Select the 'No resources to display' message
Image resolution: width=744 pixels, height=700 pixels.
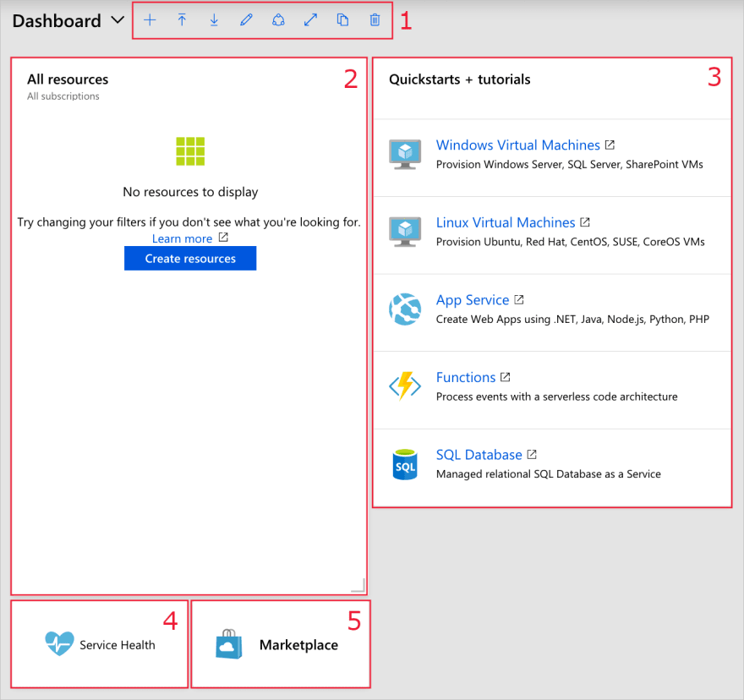(190, 192)
